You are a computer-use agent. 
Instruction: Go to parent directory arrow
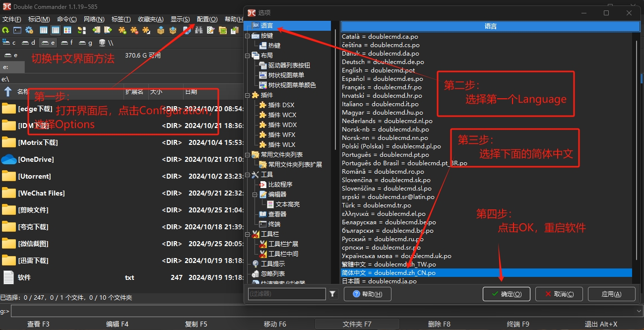[x=8, y=91]
